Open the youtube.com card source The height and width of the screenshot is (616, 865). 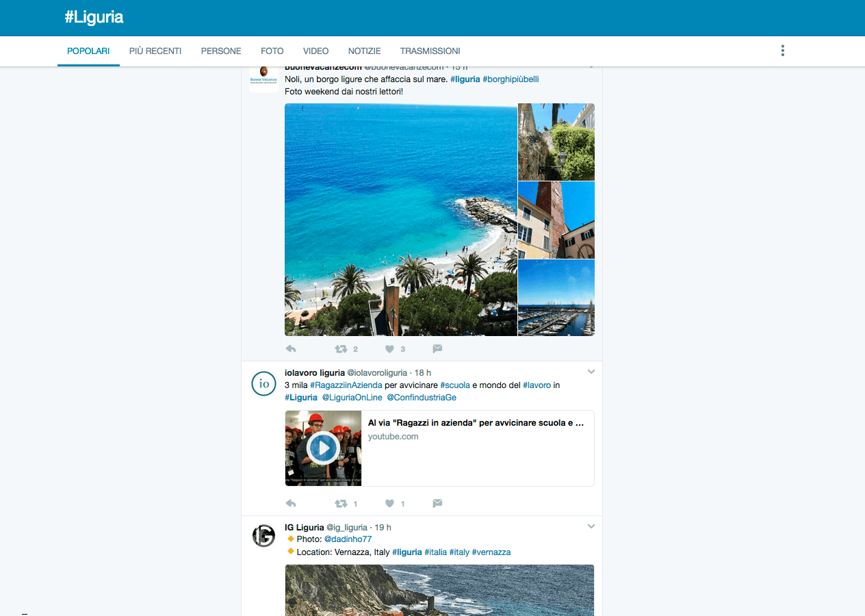pyautogui.click(x=393, y=437)
